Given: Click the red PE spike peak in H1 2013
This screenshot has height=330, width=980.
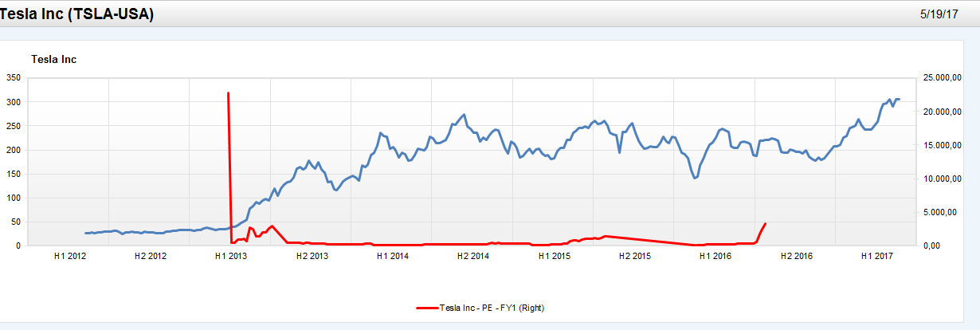Looking at the screenshot, I should coord(229,93).
